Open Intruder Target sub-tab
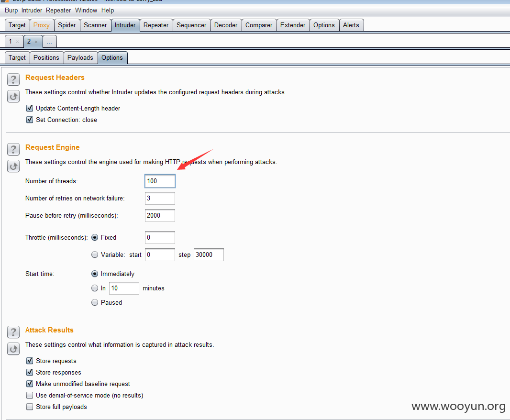This screenshot has height=420, width=510. click(x=17, y=57)
